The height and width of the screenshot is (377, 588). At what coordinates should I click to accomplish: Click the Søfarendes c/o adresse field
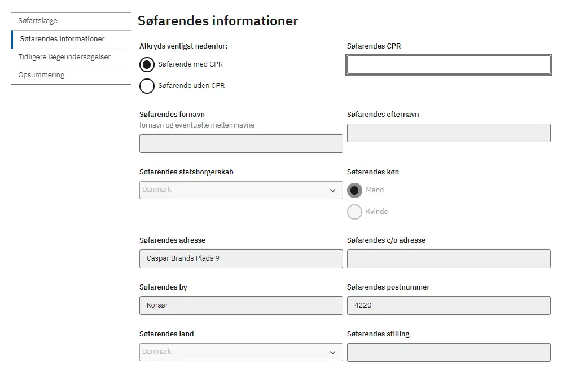click(449, 259)
